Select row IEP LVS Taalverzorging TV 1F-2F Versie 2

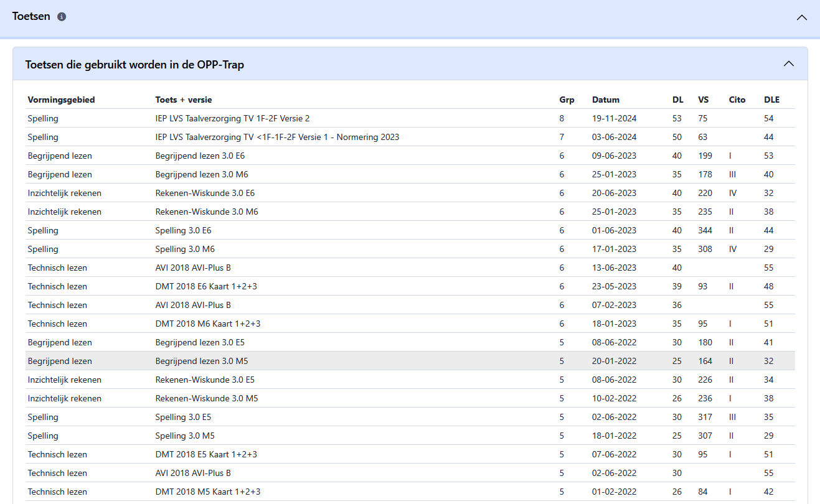click(x=410, y=118)
